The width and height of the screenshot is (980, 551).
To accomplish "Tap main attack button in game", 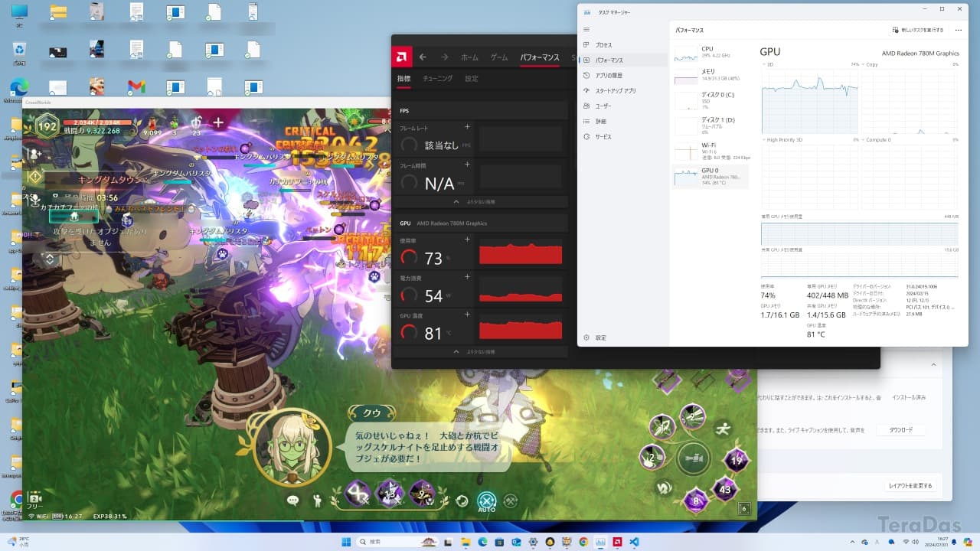I will click(694, 458).
